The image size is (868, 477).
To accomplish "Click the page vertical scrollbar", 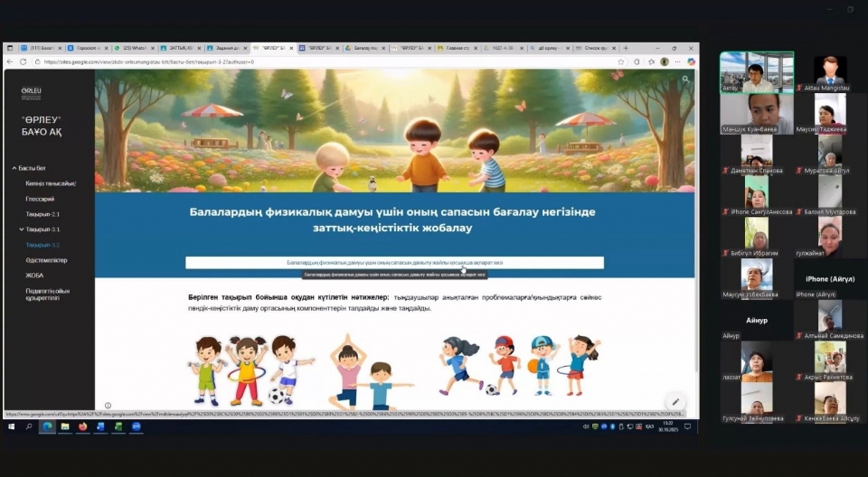I will coord(695,226).
